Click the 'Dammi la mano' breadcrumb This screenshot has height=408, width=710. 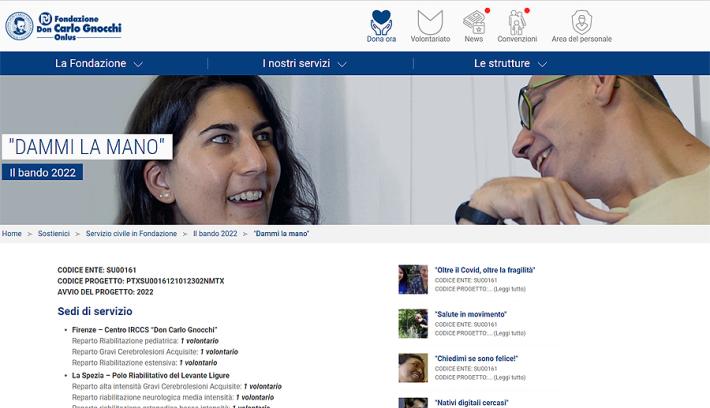click(281, 234)
